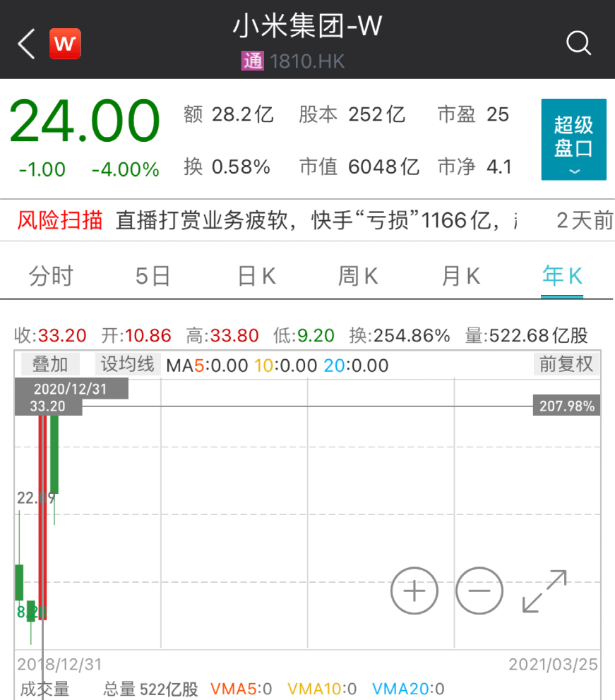Viewport: 615px width, 700px height.
Task: Tap the VMA5:0 indicator value
Action: [x=241, y=689]
